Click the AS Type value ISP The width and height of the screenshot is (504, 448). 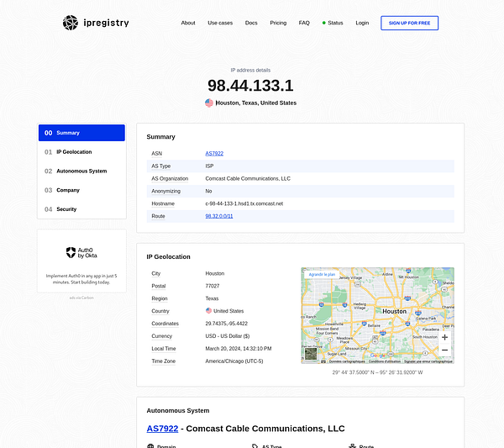[x=209, y=166]
